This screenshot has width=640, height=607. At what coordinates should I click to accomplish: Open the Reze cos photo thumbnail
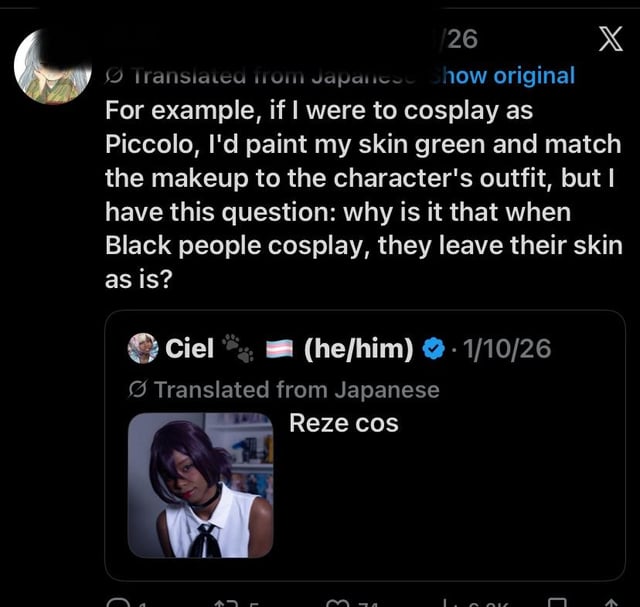(200, 485)
